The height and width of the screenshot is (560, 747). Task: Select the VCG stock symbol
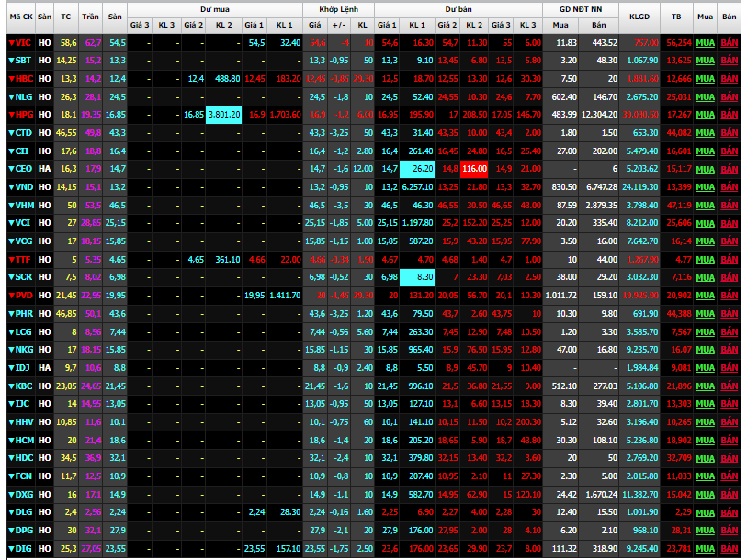tap(24, 241)
